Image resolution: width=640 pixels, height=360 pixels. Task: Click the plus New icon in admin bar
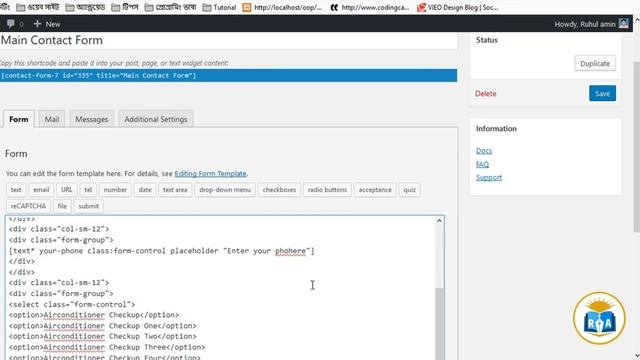pyautogui.click(x=37, y=24)
